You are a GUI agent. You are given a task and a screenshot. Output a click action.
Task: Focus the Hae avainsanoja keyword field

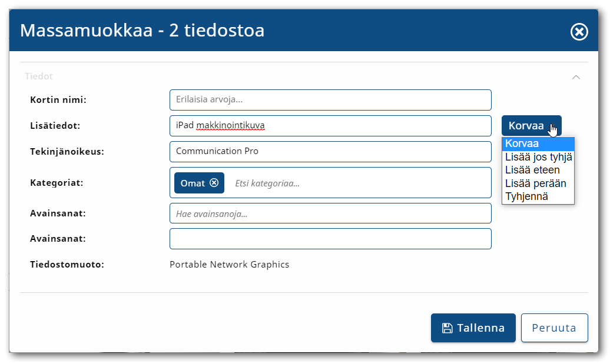pyautogui.click(x=330, y=213)
